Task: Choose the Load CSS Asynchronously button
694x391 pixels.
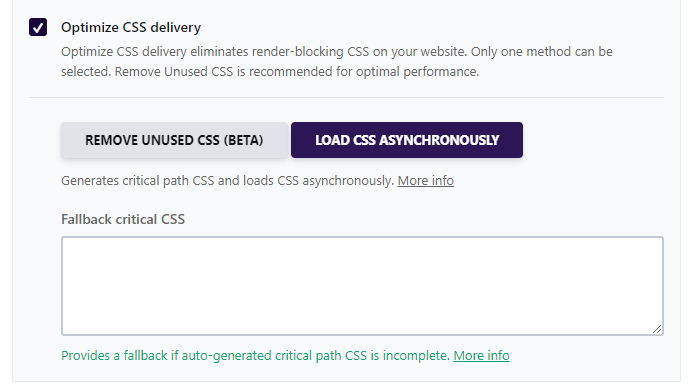Action: [407, 140]
